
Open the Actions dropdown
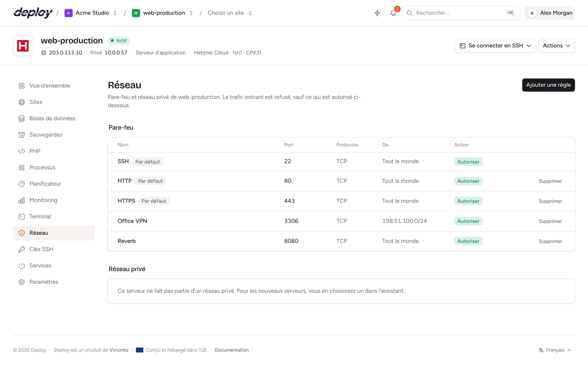pyautogui.click(x=557, y=46)
